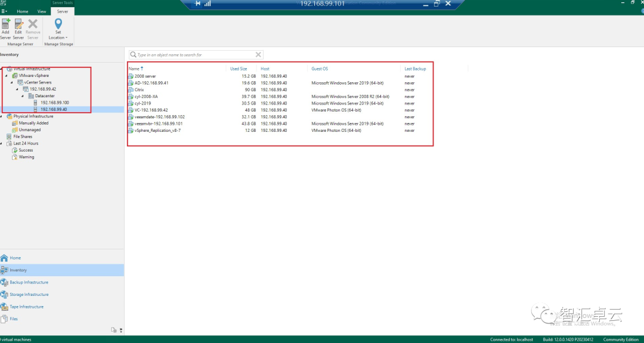Screen dimensions: 644x343
Task: Click the VM icon for cyl-2008-XA
Action: (x=131, y=97)
